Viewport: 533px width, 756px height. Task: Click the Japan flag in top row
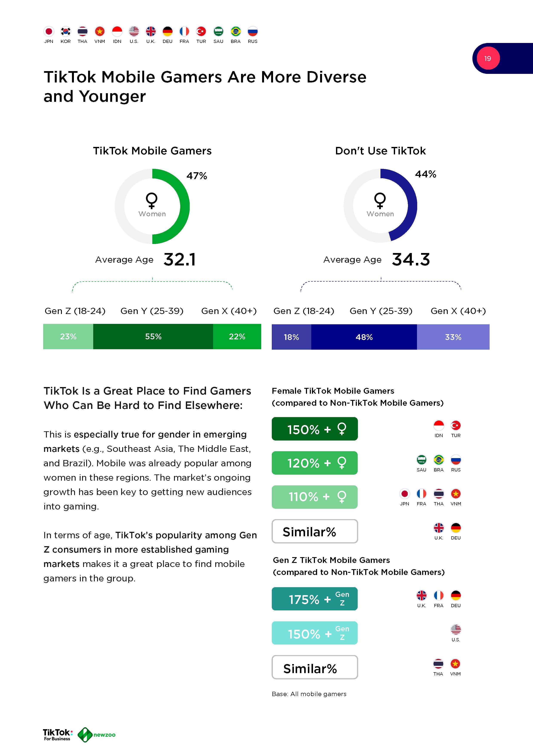49,32
